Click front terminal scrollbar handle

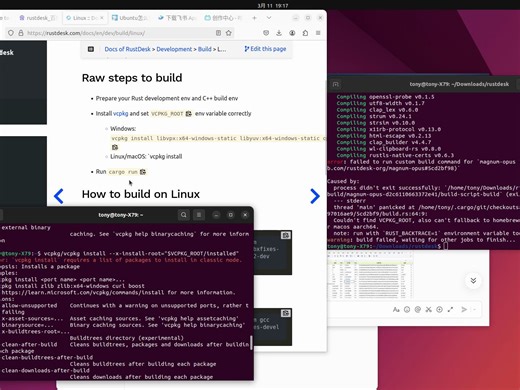point(251,343)
